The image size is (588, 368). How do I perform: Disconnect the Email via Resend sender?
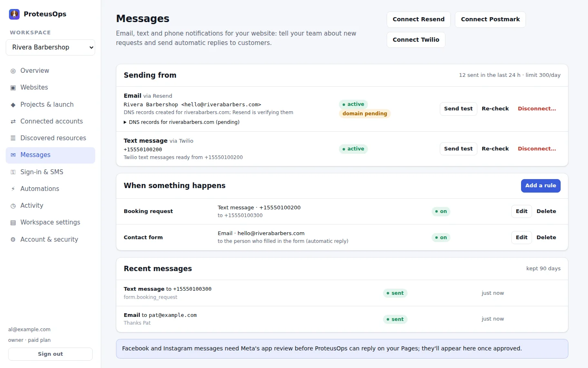click(x=537, y=109)
